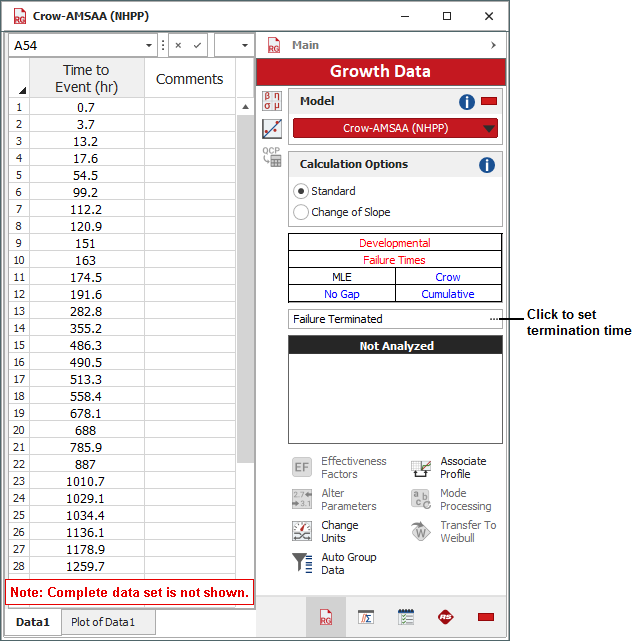
Task: Select the Change of Slope option
Action: (x=301, y=212)
